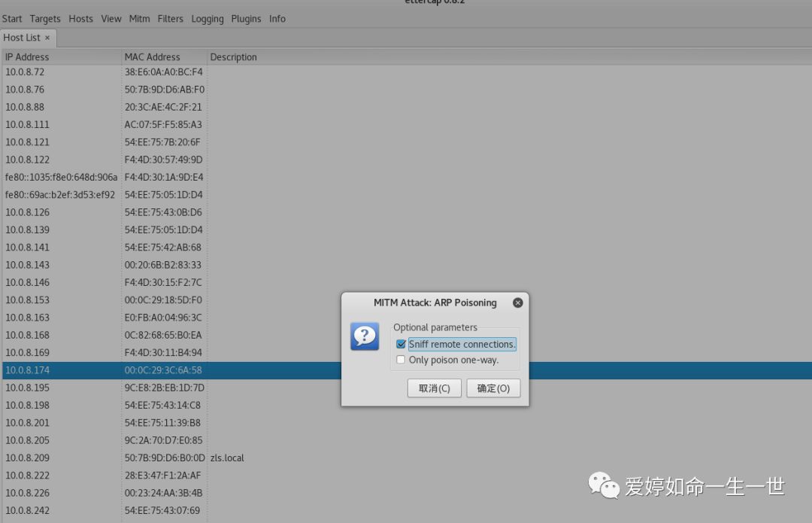Click MAC address 00:0C:29:3C:6A:58
This screenshot has height=523, width=812.
tap(163, 370)
